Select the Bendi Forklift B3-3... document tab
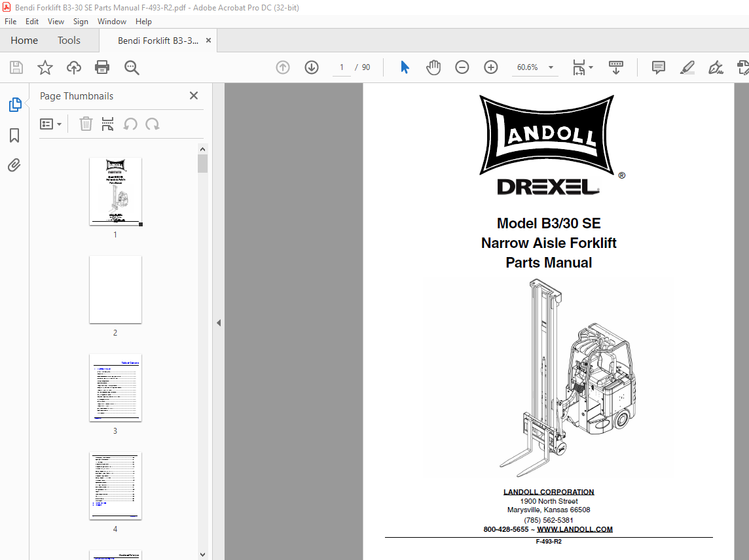 [158, 41]
